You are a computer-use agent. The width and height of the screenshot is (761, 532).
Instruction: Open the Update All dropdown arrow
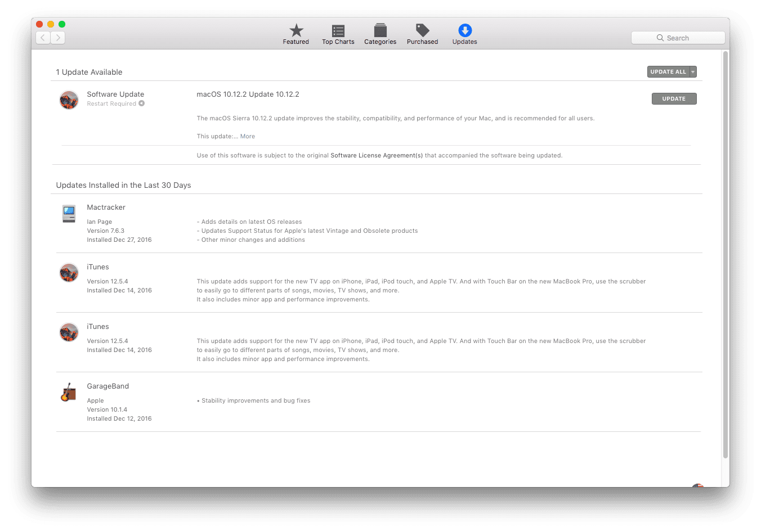693,72
